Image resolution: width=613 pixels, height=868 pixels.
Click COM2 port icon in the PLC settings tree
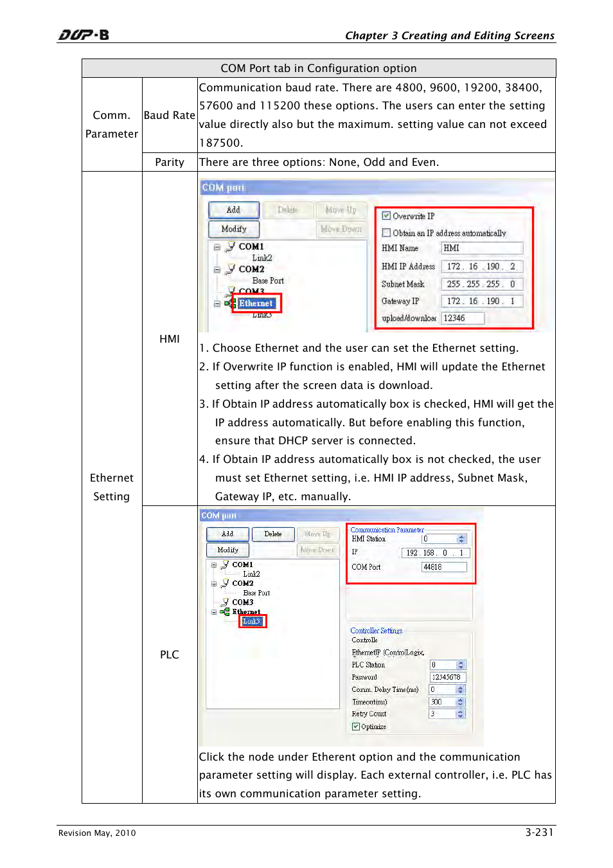225,583
